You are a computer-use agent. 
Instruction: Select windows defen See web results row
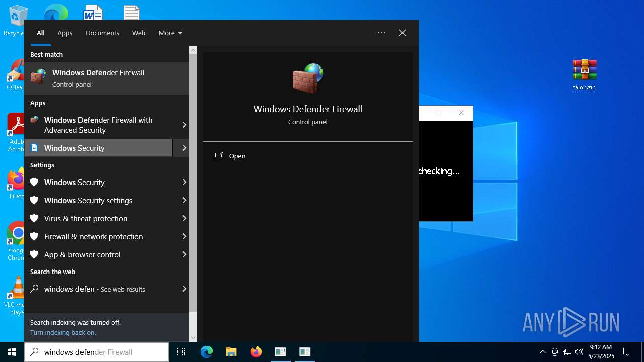[x=107, y=289]
